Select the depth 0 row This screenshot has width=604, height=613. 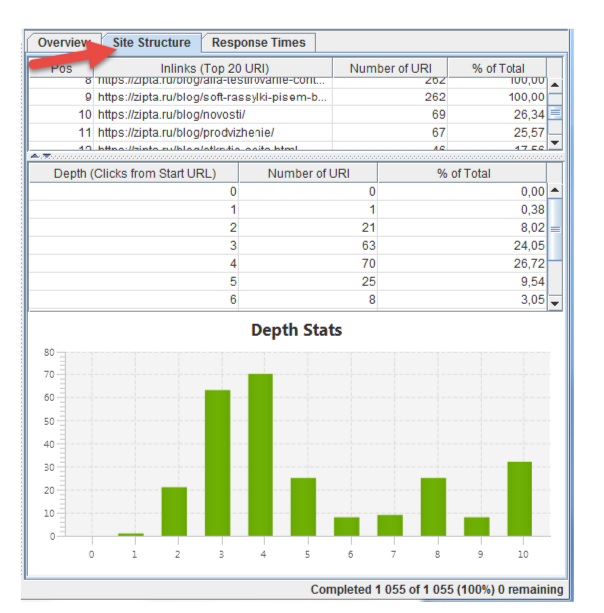tap(288, 192)
